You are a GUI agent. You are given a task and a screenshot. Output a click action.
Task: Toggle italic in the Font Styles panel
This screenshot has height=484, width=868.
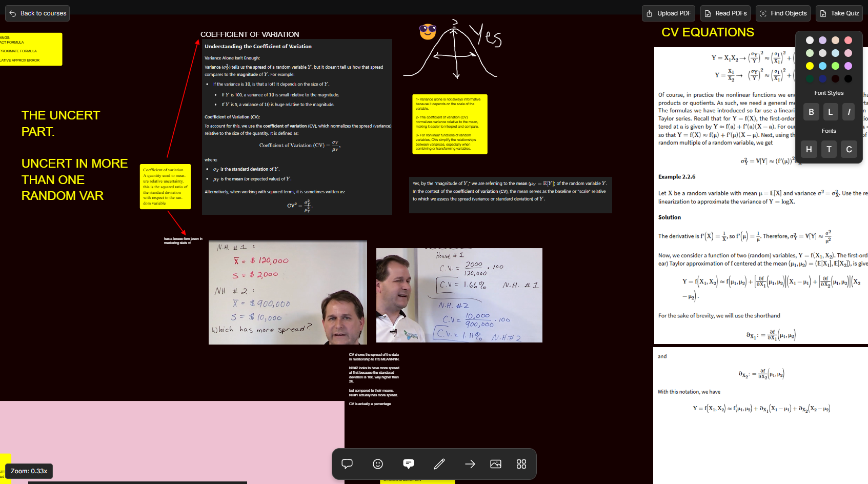pyautogui.click(x=849, y=112)
